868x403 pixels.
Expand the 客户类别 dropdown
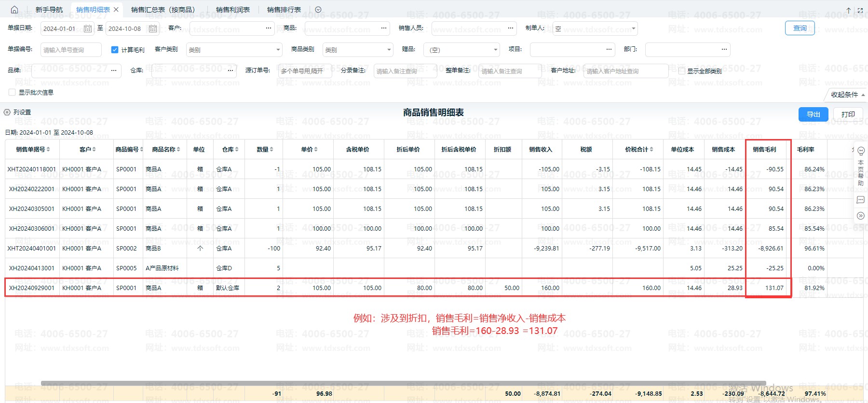point(234,50)
